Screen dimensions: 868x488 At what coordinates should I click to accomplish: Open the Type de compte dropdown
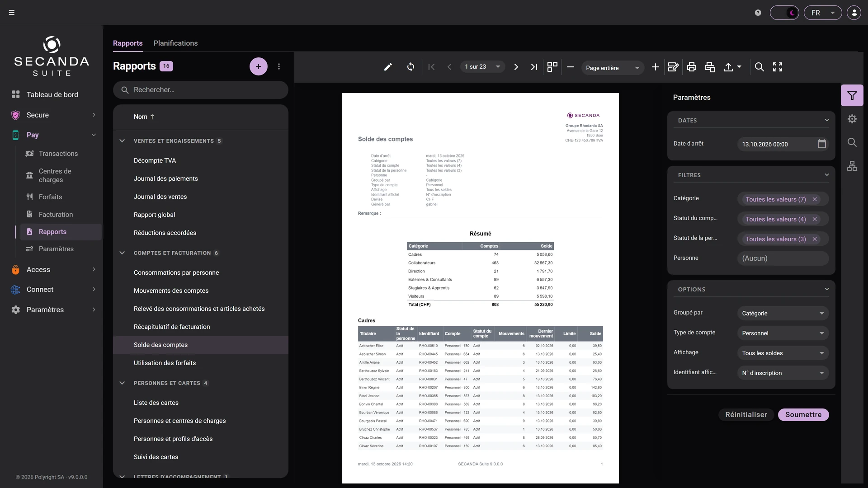tap(783, 333)
